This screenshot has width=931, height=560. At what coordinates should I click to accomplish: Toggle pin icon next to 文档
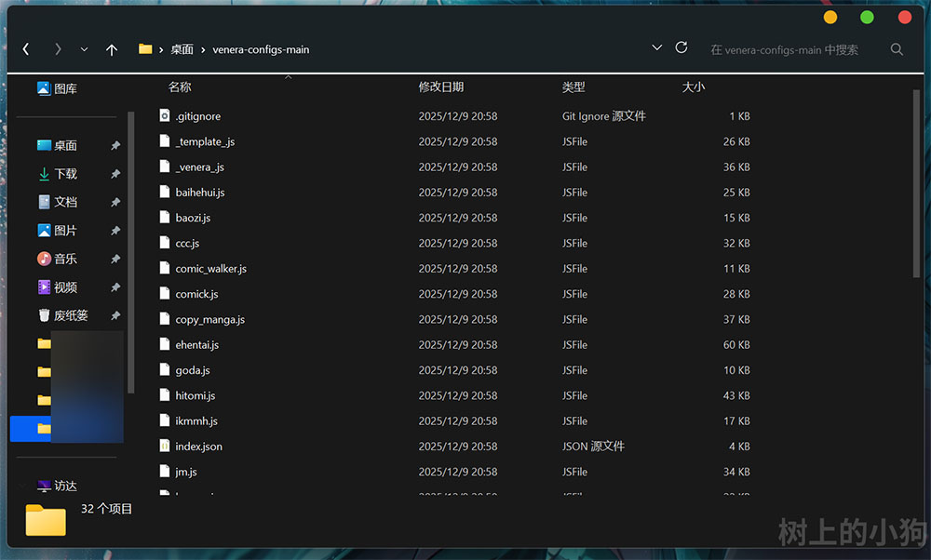(115, 202)
